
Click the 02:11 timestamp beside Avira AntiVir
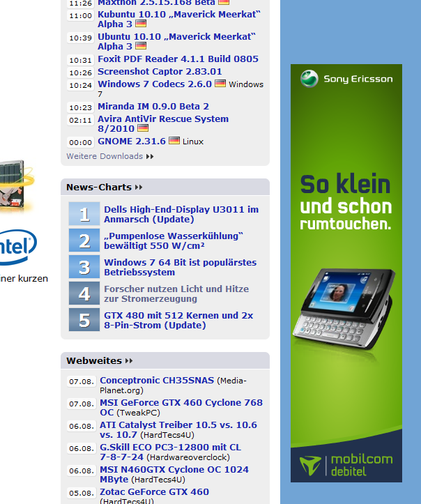(80, 120)
